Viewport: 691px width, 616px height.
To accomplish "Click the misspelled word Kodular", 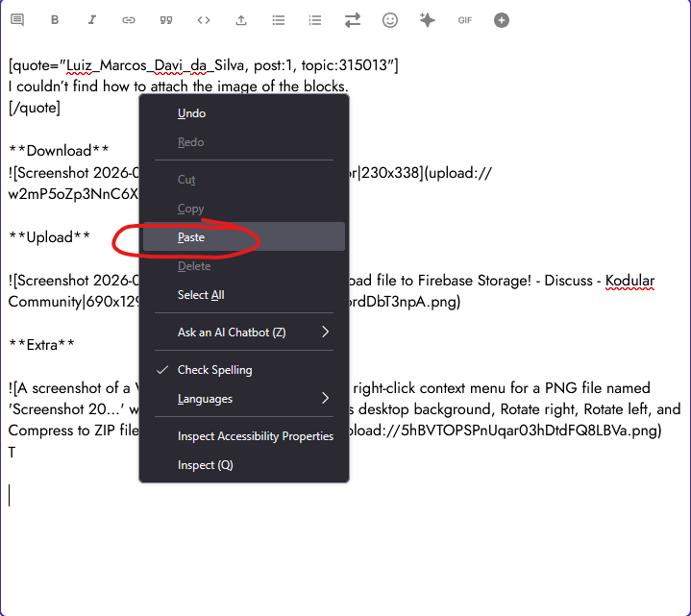I will point(629,281).
